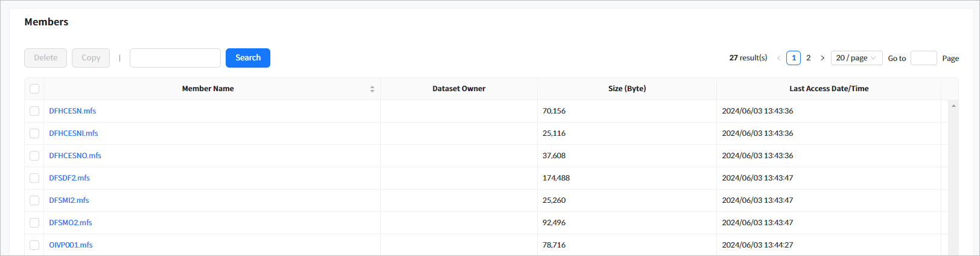The image size is (980, 256).
Task: Open the DFHCESNO.mfs member link
Action: (75, 156)
